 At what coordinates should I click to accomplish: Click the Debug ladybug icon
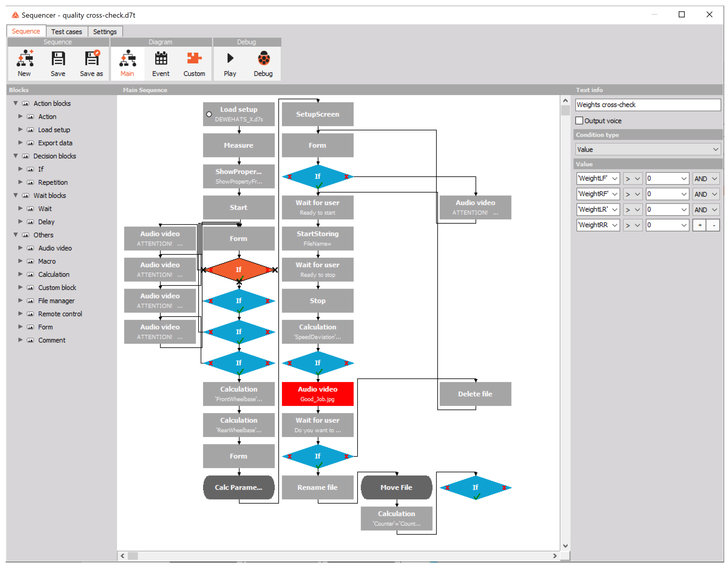point(263,58)
